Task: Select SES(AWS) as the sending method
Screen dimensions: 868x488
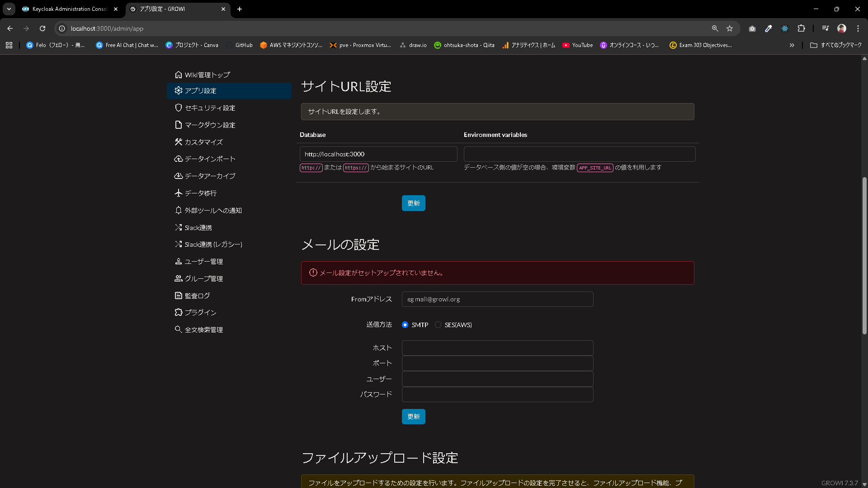Action: point(438,325)
